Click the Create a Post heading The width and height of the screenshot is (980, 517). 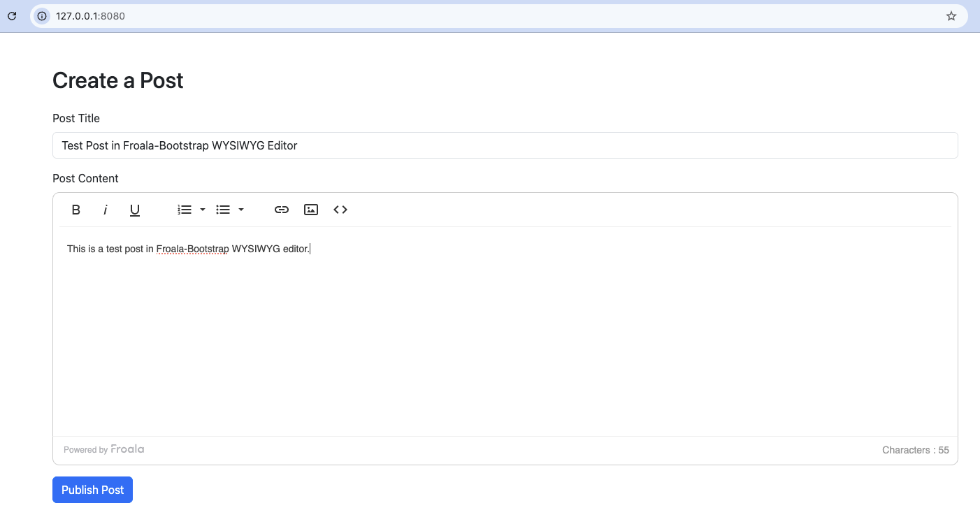coord(117,80)
